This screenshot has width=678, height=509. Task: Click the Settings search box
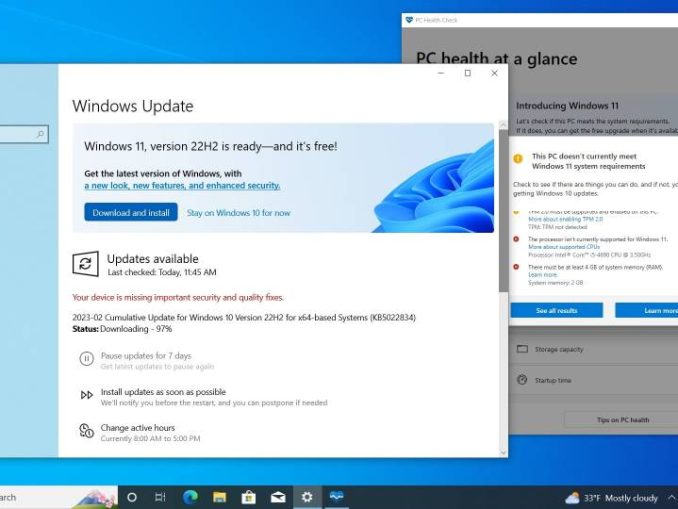[22, 134]
